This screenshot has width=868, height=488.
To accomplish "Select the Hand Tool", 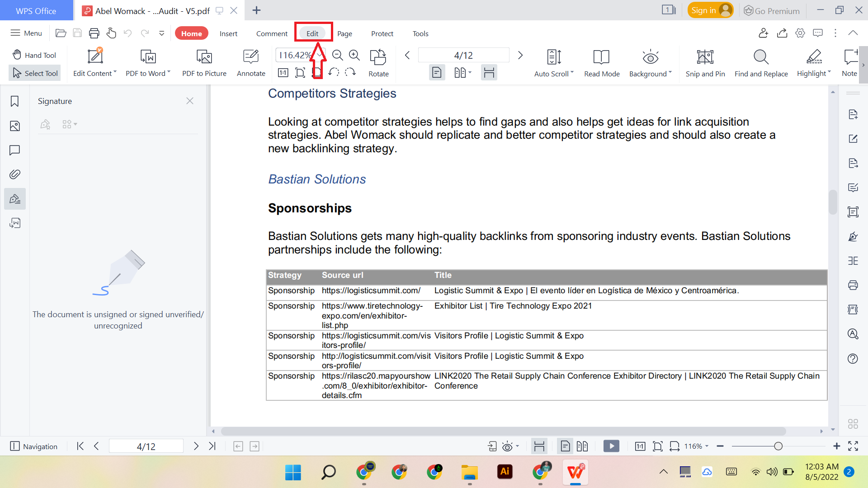I will [x=34, y=55].
